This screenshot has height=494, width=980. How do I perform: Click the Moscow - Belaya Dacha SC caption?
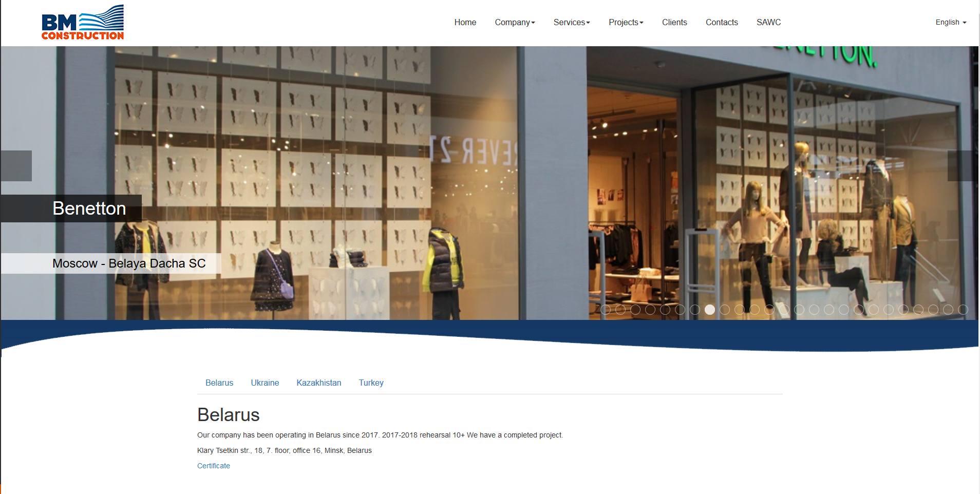click(111, 263)
